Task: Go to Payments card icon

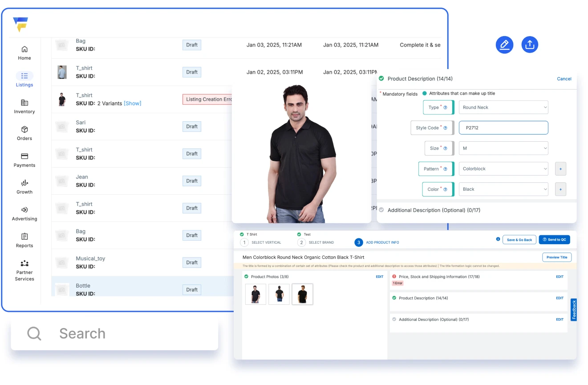Action: click(x=24, y=156)
